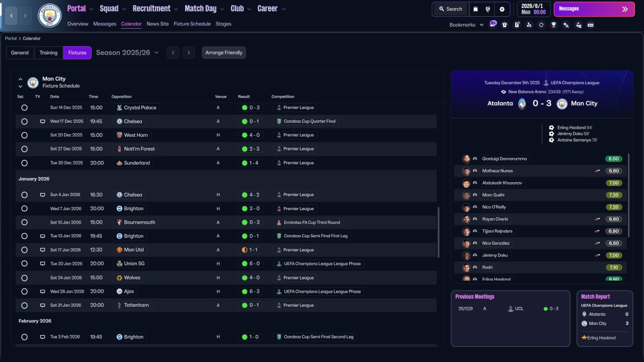Click the circular refresh bookmark icon
Image resolution: width=644 pixels, height=362 pixels.
[541, 25]
